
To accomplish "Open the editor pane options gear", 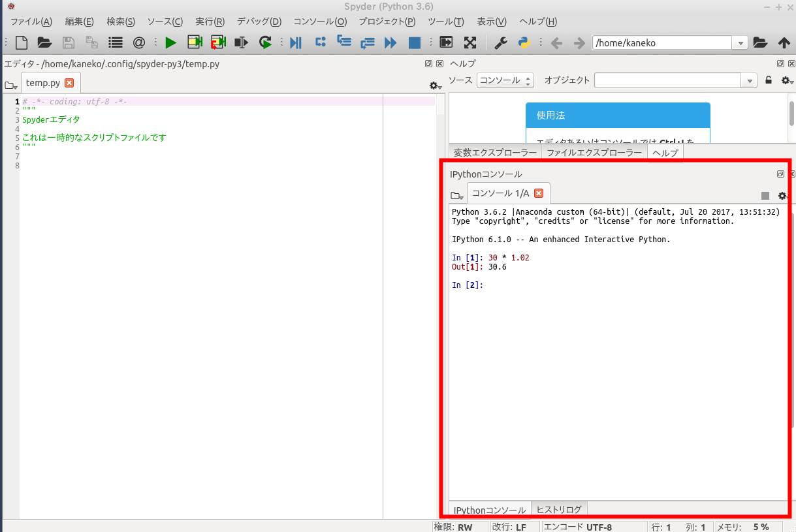I will [435, 86].
